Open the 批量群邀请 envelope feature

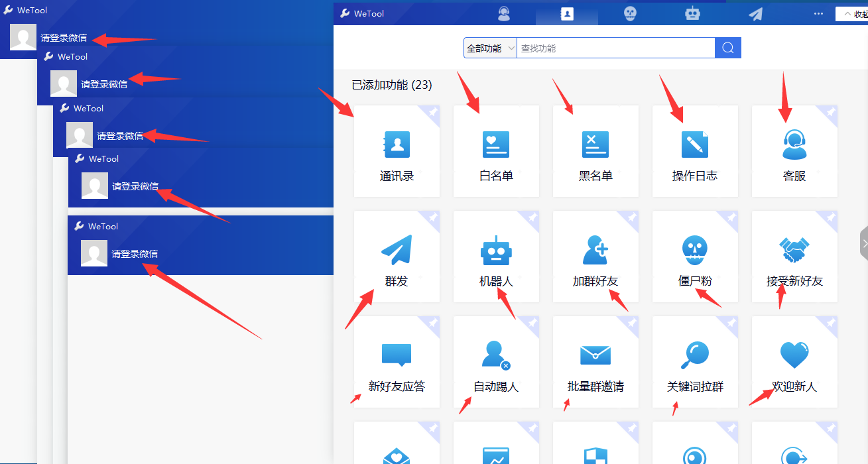[595, 363]
